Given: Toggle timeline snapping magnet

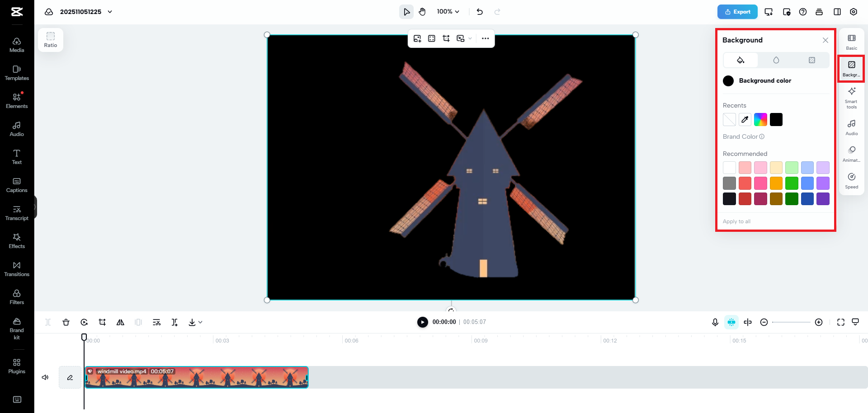Looking at the screenshot, I should pos(731,322).
